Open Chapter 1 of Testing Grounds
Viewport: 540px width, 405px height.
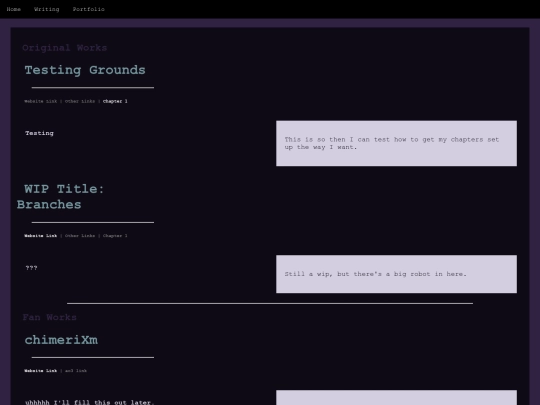click(115, 101)
